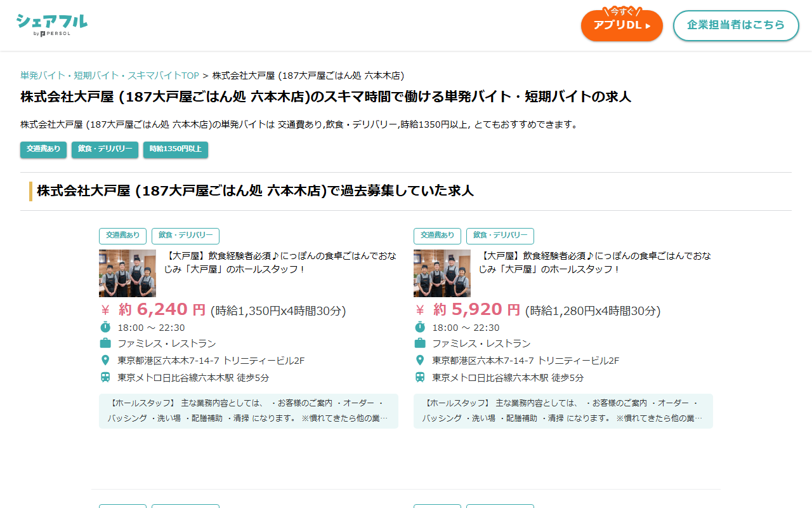This screenshot has width=812, height=508.
Task: Click ファミレス・レストラン in the 5,920円 card
Action: 481,344
